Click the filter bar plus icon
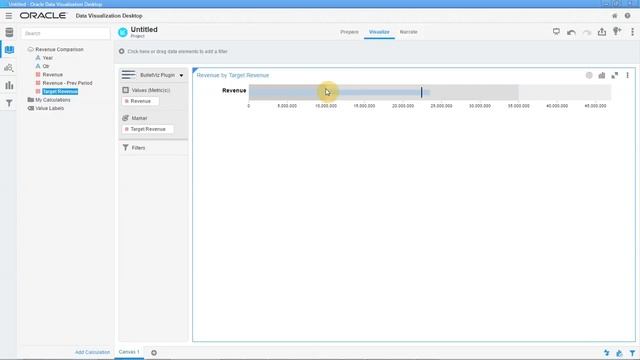The height and width of the screenshot is (360, 640). pos(122,51)
